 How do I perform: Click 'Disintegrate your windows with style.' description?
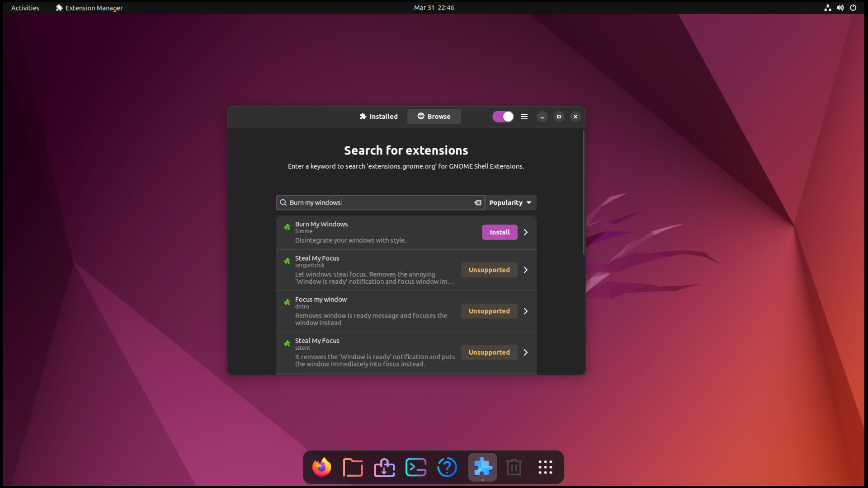(350, 240)
